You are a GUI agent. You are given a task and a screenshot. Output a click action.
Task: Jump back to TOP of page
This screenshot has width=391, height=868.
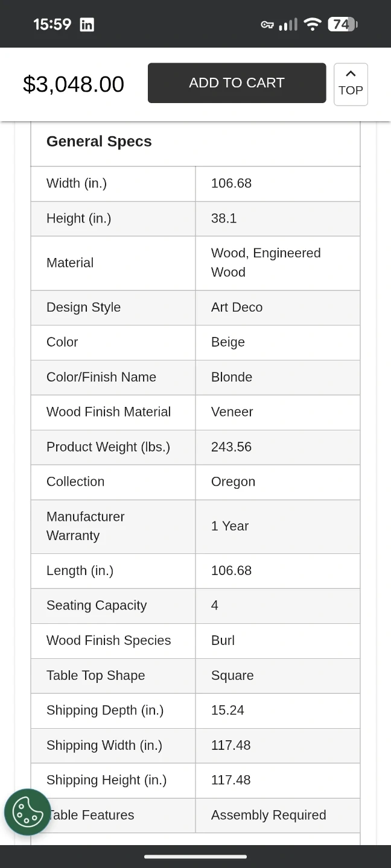click(351, 84)
